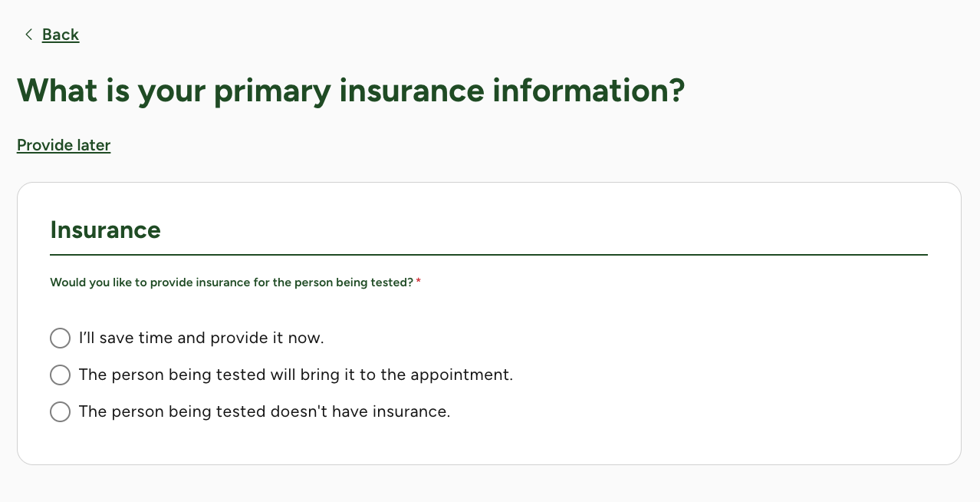This screenshot has height=502, width=980.
Task: Choose the 'bring it to the appointment' radio circle
Action: (x=60, y=375)
